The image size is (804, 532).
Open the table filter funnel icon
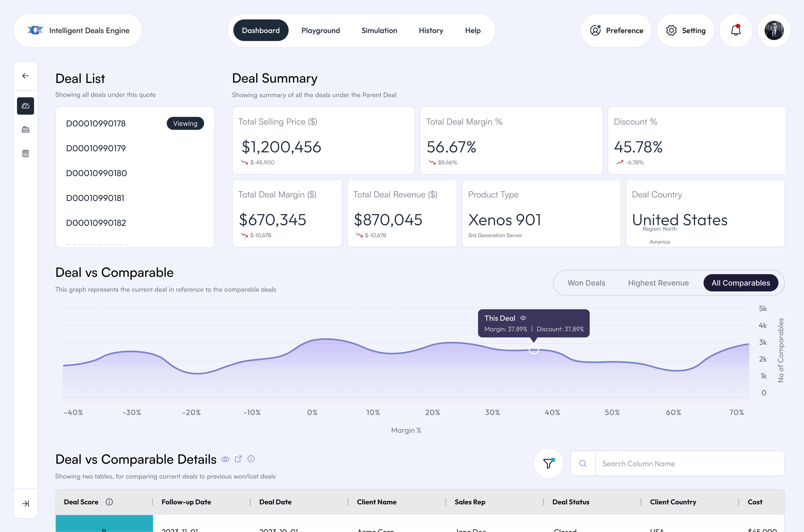548,463
